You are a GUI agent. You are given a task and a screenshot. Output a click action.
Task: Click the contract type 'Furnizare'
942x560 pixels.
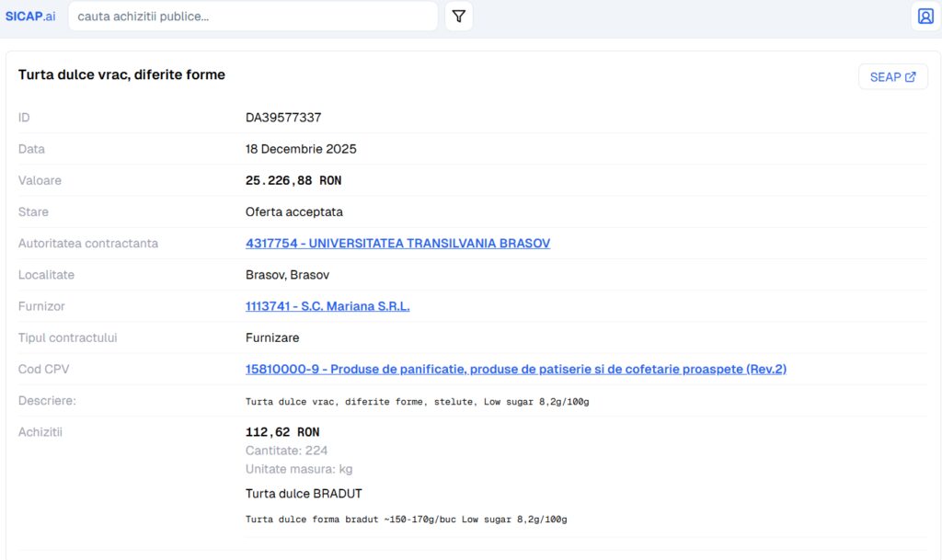pos(272,337)
